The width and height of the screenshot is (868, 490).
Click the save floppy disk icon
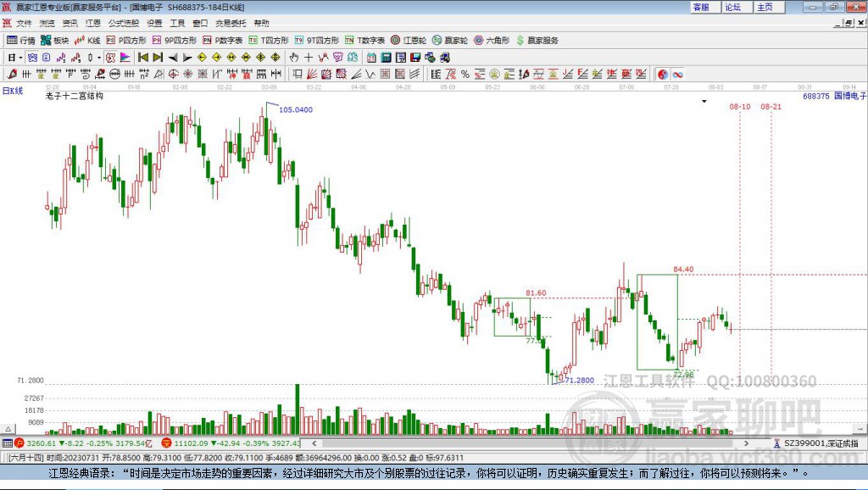pyautogui.click(x=415, y=57)
